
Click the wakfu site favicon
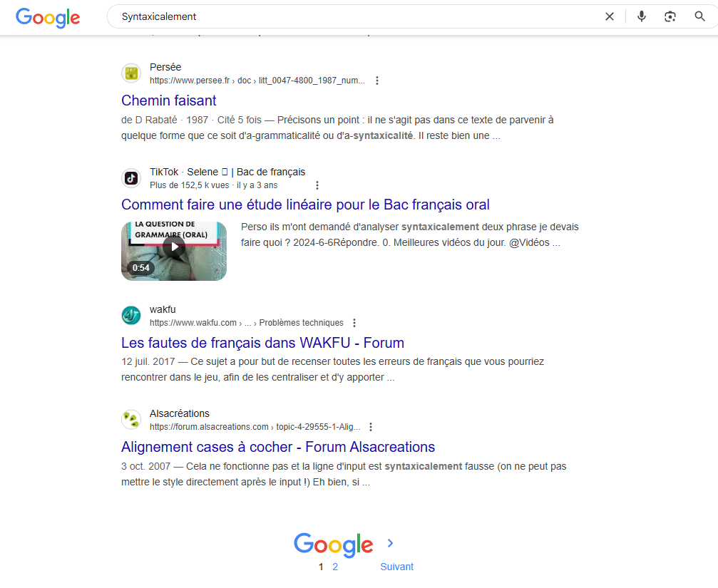point(131,315)
